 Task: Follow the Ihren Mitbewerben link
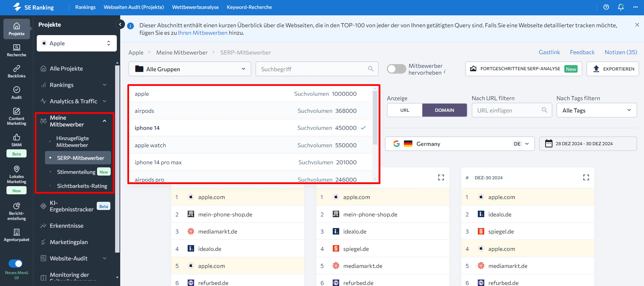coord(203,33)
